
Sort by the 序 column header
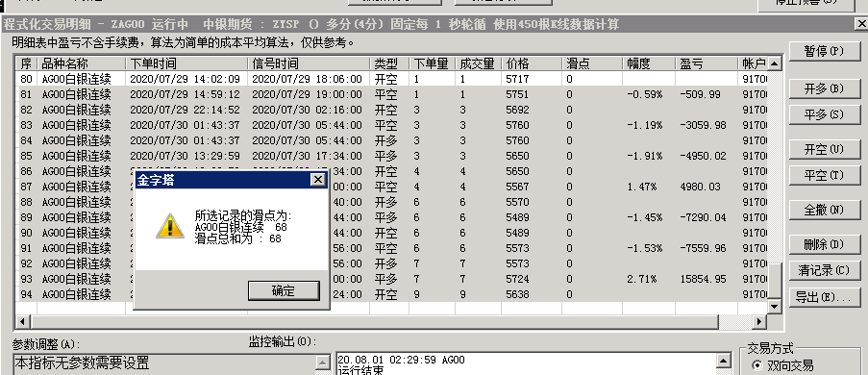point(26,63)
